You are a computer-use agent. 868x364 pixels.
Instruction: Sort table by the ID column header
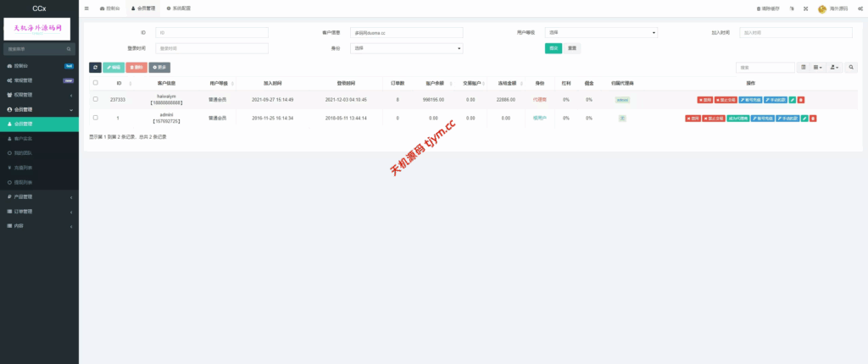[x=120, y=83]
